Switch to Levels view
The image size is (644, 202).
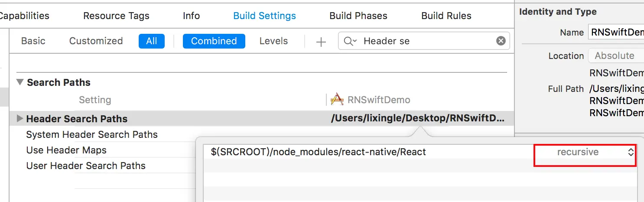click(x=273, y=41)
